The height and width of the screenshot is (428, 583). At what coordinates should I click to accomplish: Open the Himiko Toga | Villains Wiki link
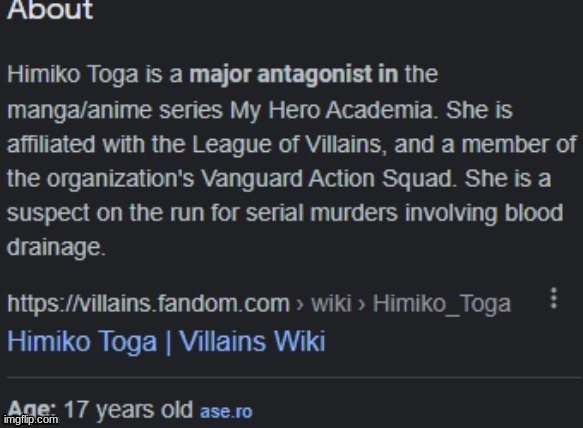coord(166,341)
